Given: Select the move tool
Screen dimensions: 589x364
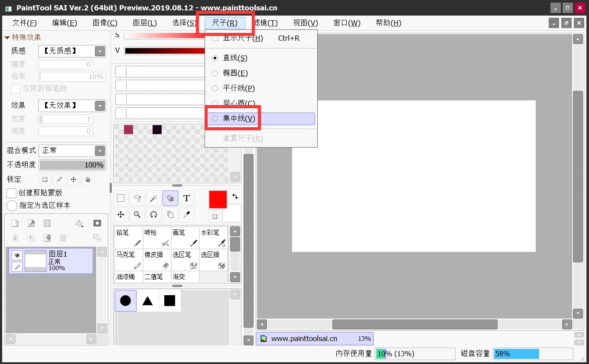Looking at the screenshot, I should tap(121, 214).
